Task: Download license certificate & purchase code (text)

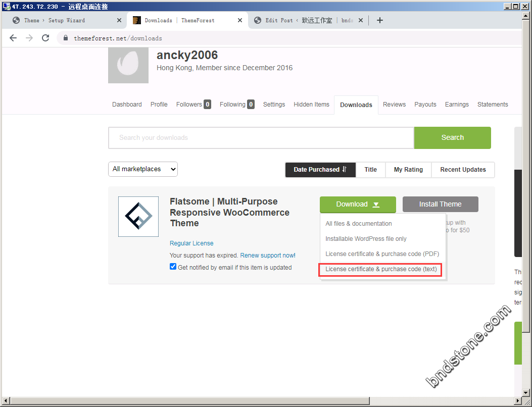Action: point(381,269)
